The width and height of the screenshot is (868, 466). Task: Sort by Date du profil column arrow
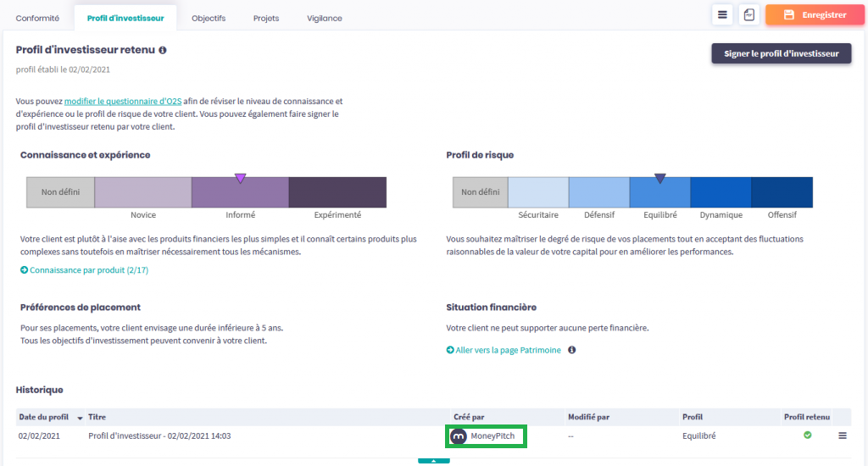point(81,418)
